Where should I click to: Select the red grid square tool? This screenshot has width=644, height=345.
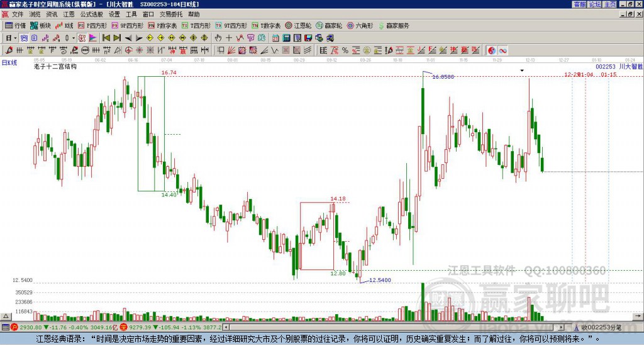coord(286,50)
